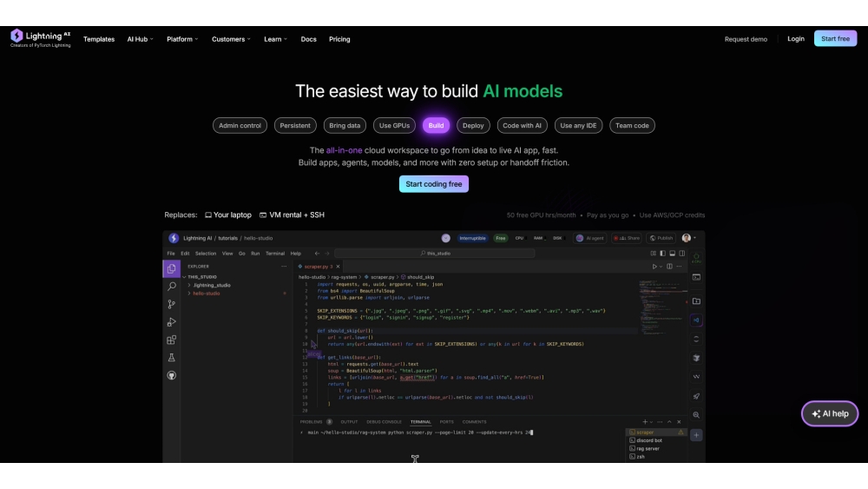This screenshot has width=868, height=489.
Task: Click the Lightning AI logo in the site header
Action: tap(41, 38)
